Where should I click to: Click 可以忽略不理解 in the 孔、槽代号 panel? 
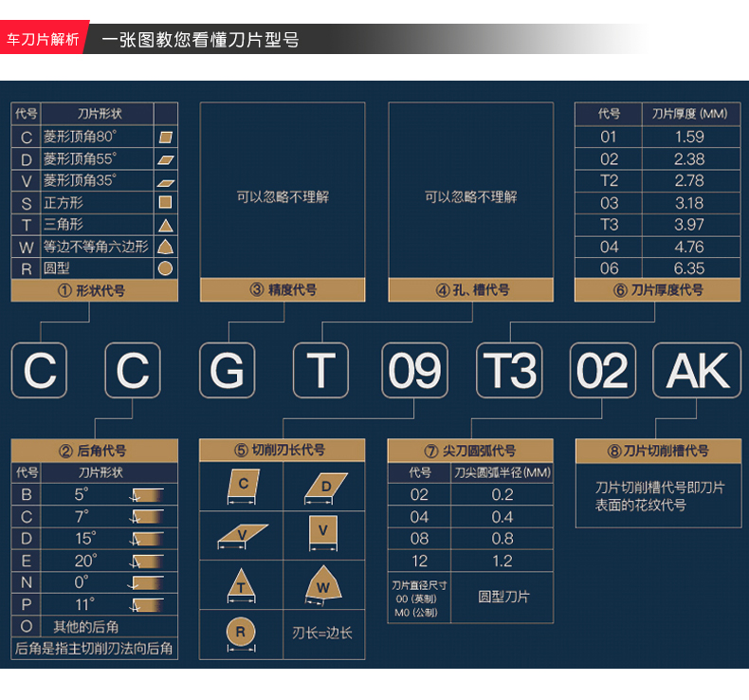pos(471,197)
